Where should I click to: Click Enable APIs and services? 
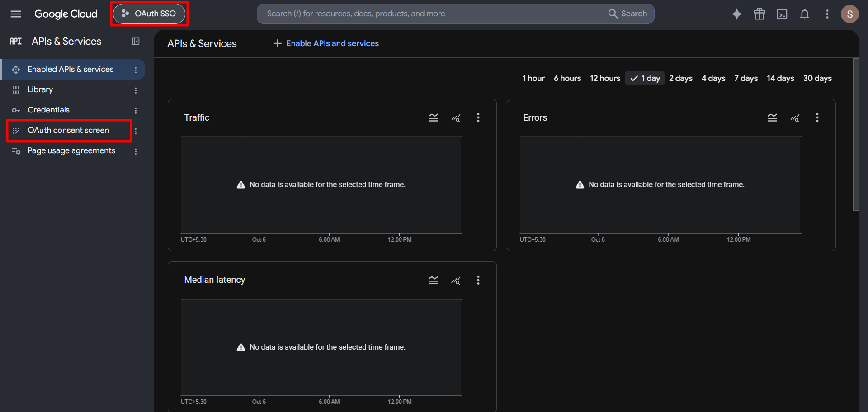point(326,43)
